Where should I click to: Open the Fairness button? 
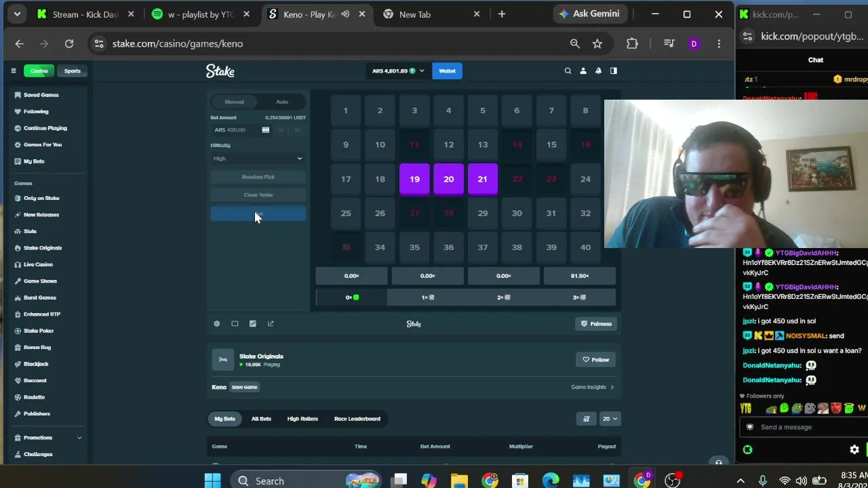(x=596, y=324)
